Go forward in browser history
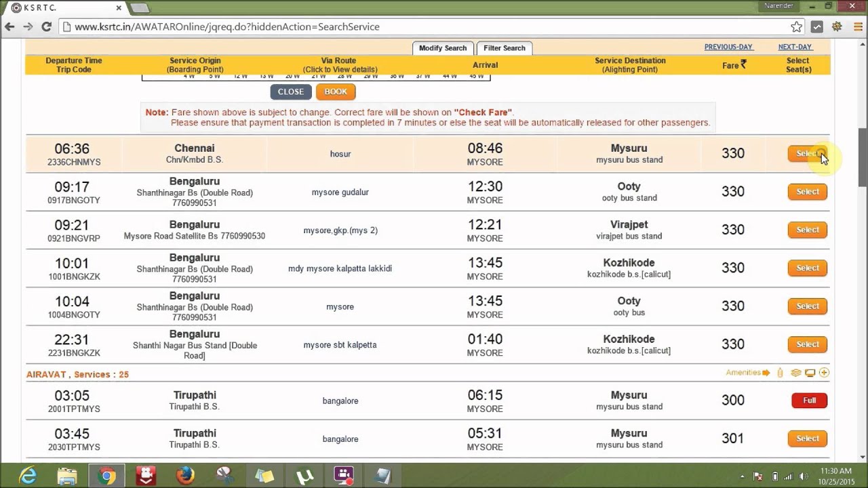868x488 pixels. click(28, 27)
